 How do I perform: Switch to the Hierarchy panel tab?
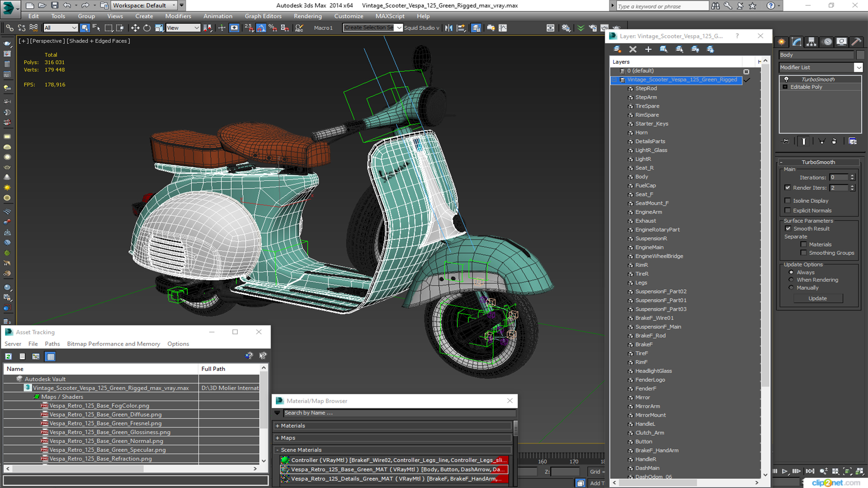[811, 42]
